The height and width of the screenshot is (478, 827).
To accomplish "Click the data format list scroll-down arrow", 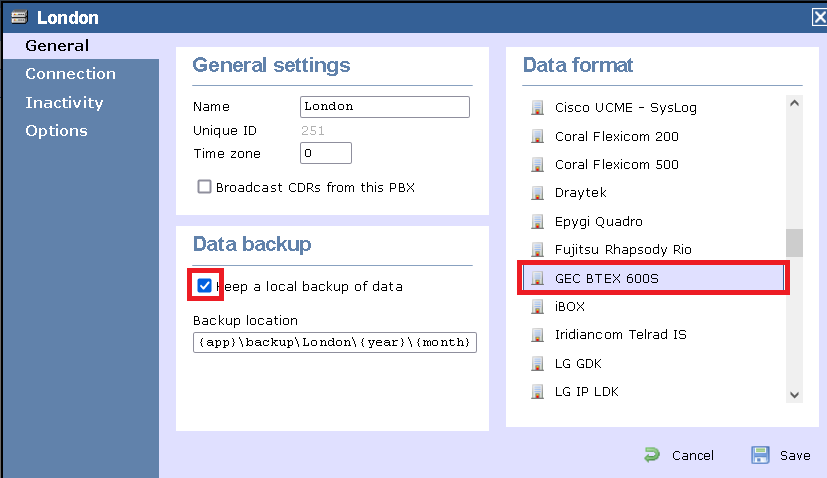I will coord(794,395).
